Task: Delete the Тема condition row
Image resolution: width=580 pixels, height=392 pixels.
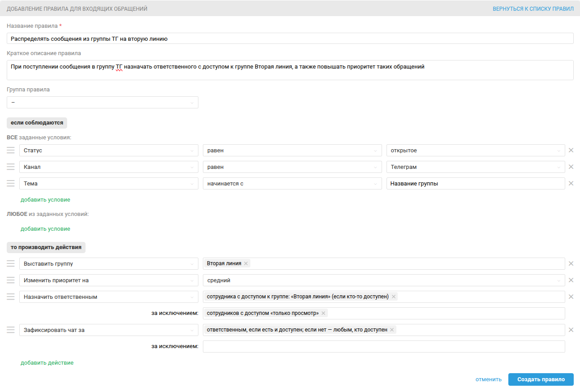Action: (x=571, y=184)
